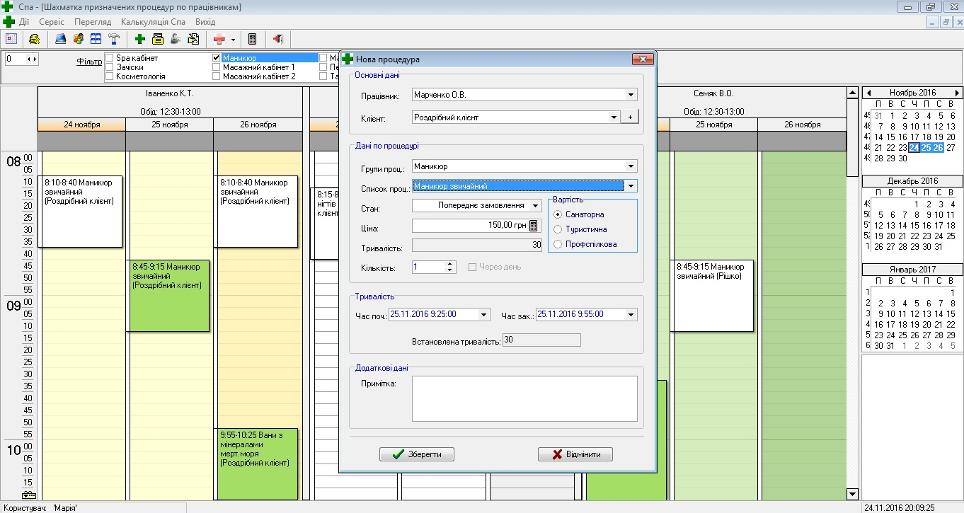Enable the Масажний кабінет 1 checkbox
Viewport: 964px width, 513px height.
[x=216, y=67]
